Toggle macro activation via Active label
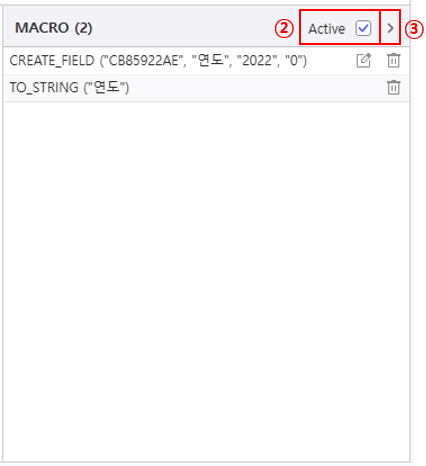The width and height of the screenshot is (426, 466). coord(326,29)
